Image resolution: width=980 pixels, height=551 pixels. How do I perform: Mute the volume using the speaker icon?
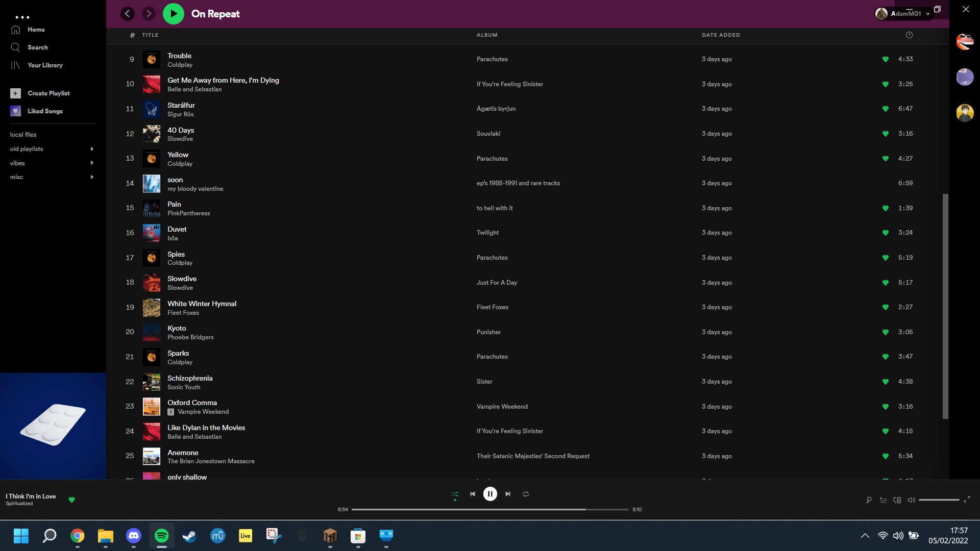coord(912,500)
